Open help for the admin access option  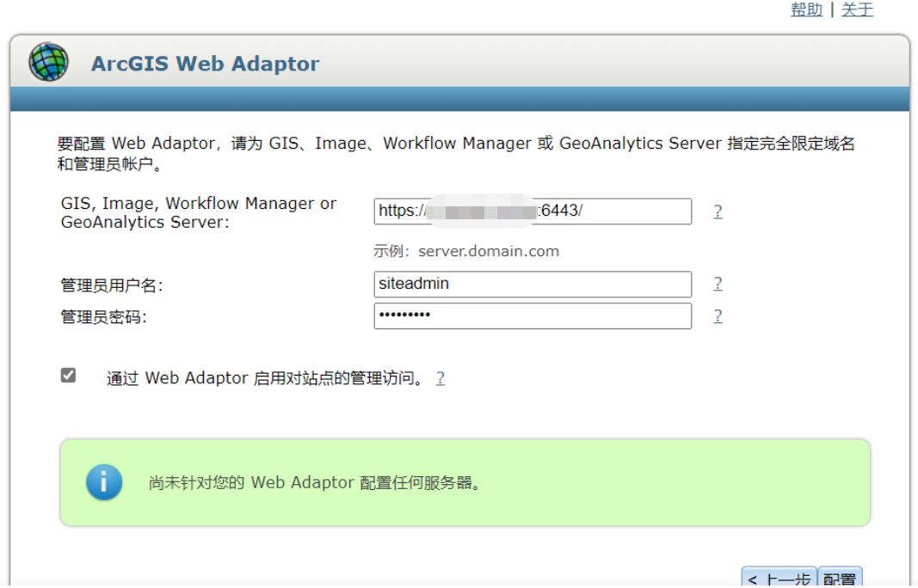coord(440,377)
